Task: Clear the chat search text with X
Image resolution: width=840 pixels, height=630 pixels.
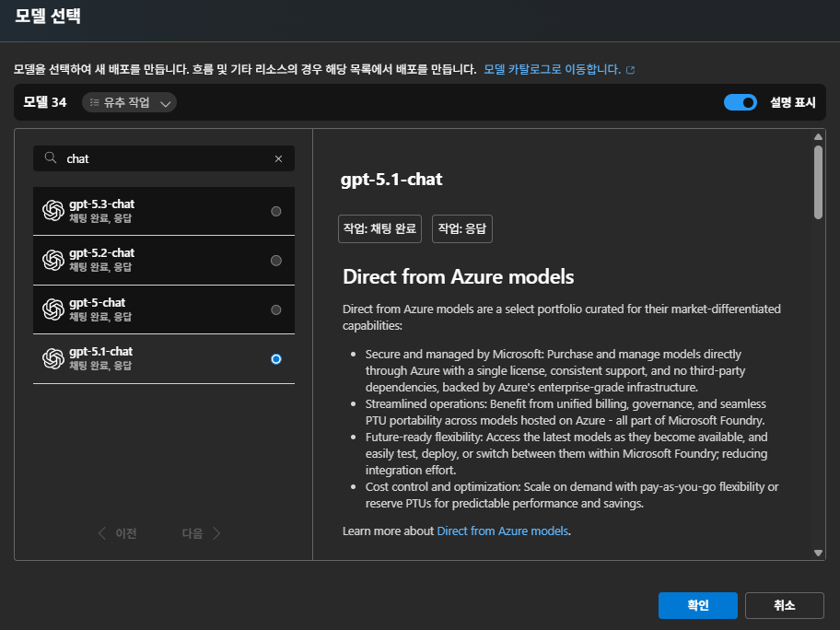Action: click(278, 158)
